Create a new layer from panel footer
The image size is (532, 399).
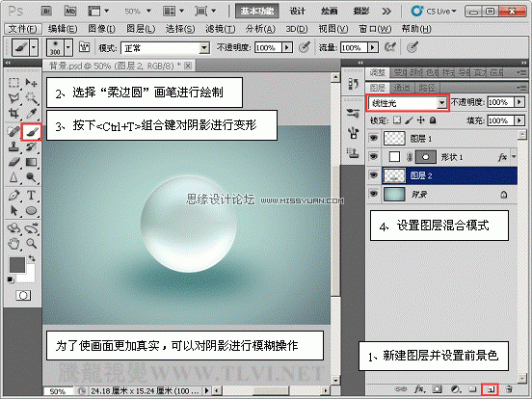click(x=490, y=389)
